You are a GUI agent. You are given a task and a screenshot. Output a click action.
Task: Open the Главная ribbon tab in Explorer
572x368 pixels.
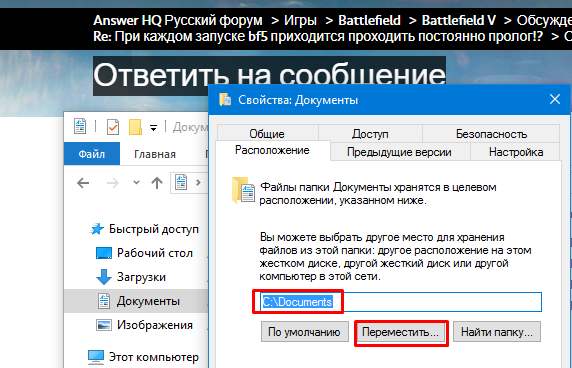[x=155, y=154]
